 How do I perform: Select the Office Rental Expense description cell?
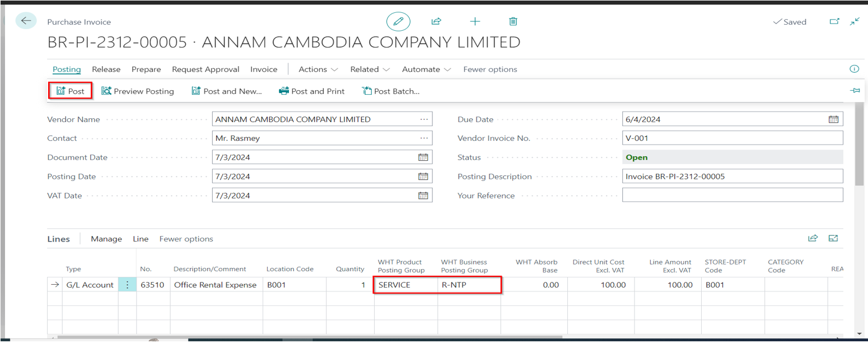216,285
